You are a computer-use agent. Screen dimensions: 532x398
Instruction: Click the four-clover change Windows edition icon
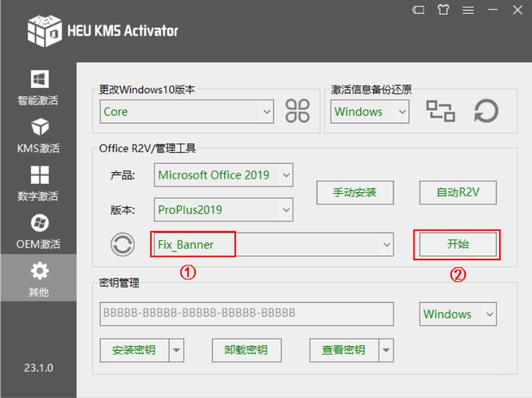pos(298,111)
